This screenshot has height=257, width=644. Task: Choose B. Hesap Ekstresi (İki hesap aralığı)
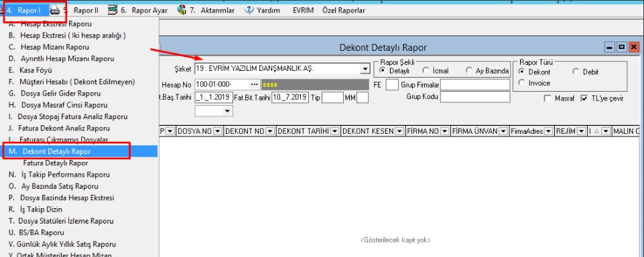(x=79, y=35)
